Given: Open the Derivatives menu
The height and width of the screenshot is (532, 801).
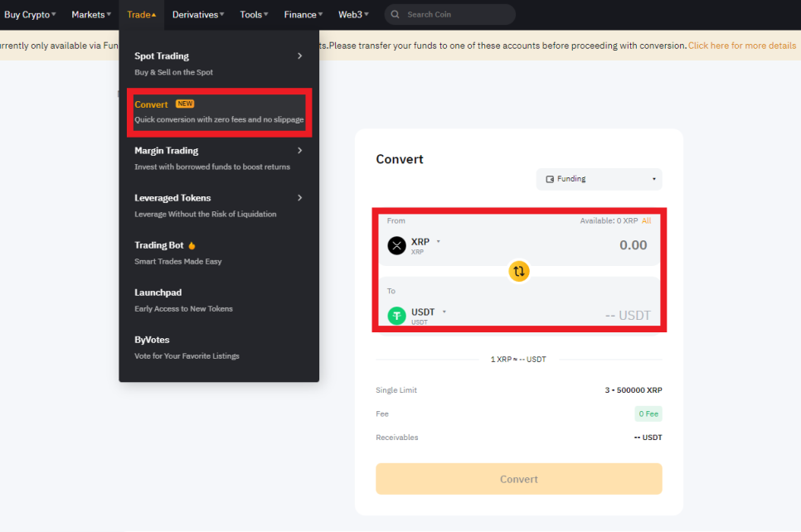Looking at the screenshot, I should point(197,15).
